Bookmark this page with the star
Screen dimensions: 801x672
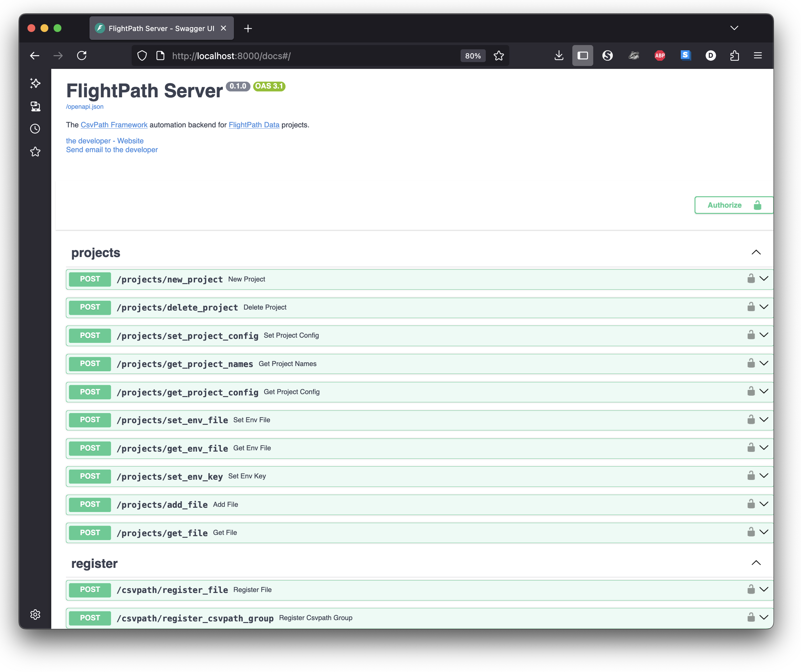pyautogui.click(x=499, y=56)
